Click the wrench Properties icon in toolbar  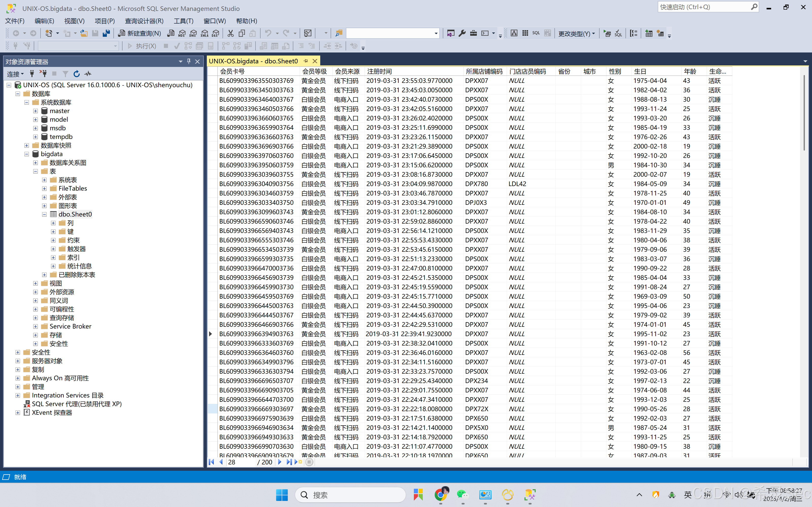click(x=462, y=33)
